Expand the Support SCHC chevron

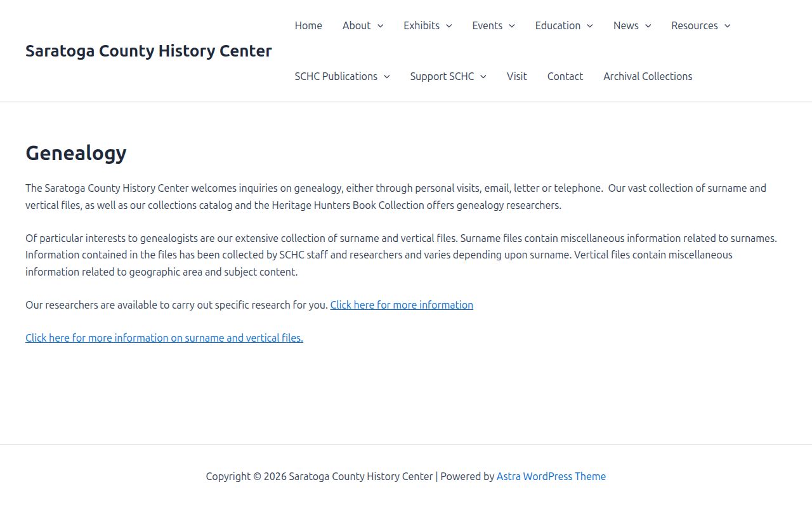(x=483, y=77)
